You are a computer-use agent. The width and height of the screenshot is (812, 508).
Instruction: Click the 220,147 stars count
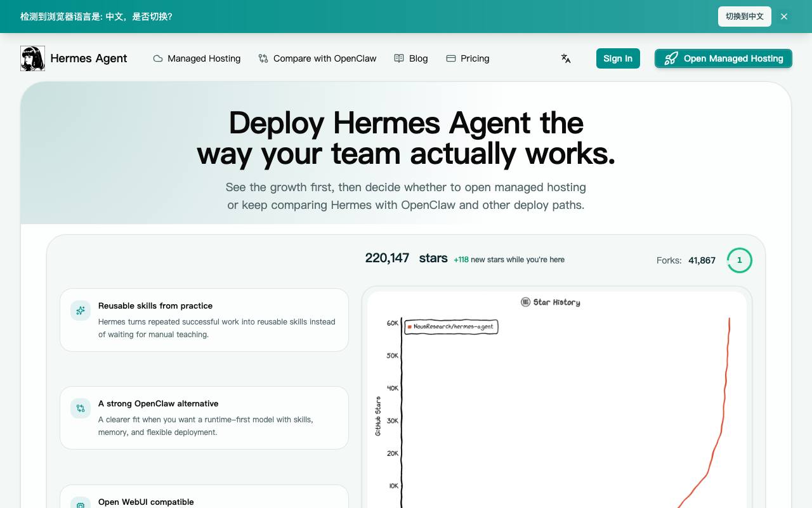(x=406, y=258)
